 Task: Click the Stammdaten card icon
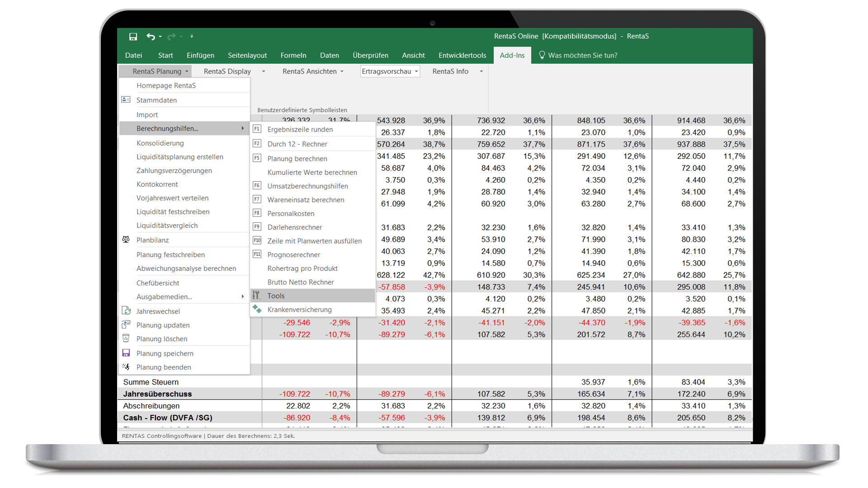coord(126,99)
